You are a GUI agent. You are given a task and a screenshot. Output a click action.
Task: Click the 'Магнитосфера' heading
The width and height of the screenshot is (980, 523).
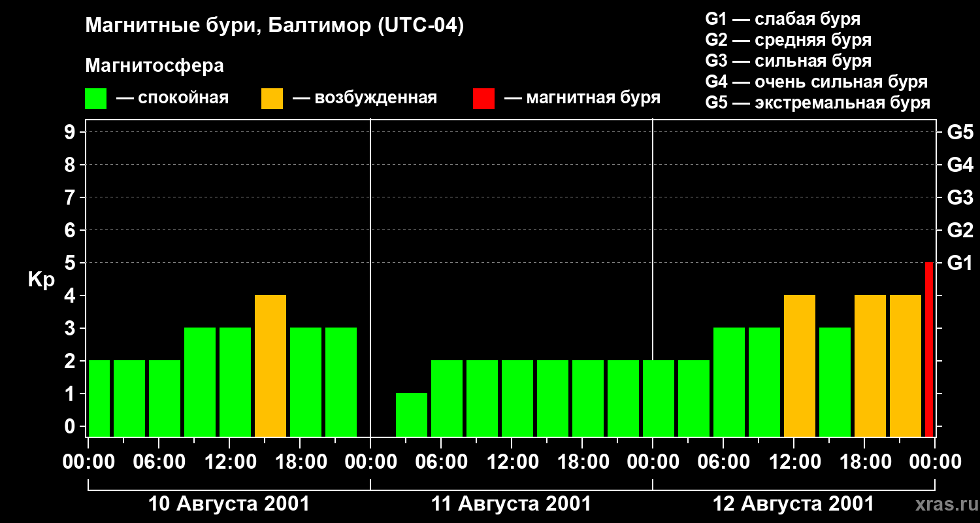154,66
